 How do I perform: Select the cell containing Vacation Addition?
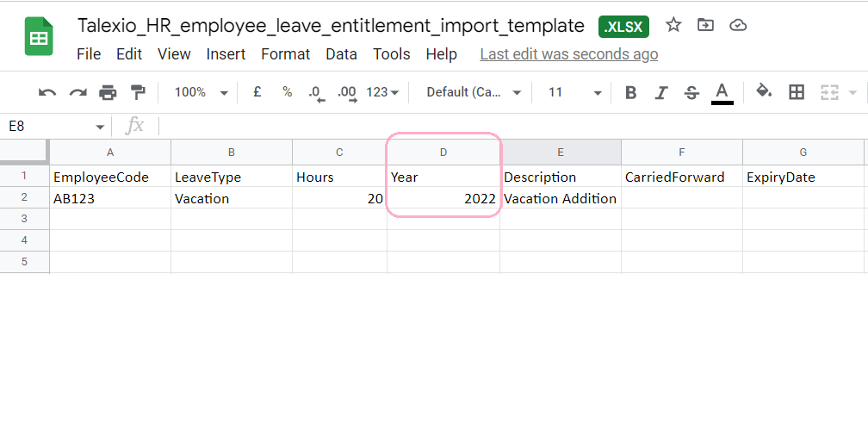pyautogui.click(x=561, y=198)
